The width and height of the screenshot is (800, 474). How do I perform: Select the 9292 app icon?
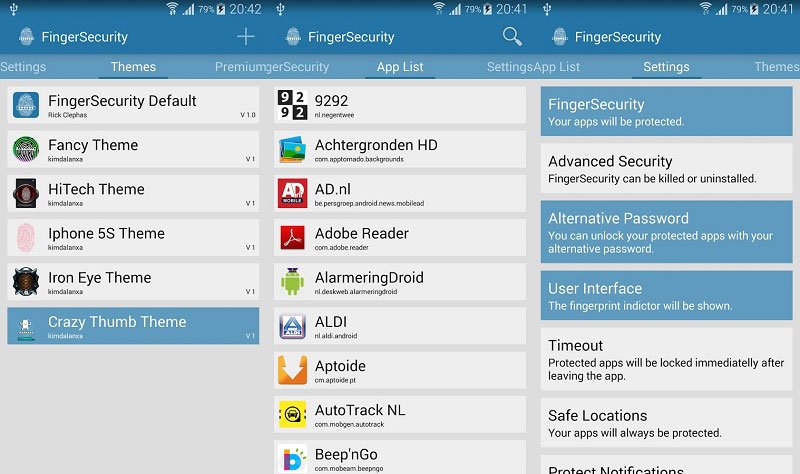click(292, 105)
